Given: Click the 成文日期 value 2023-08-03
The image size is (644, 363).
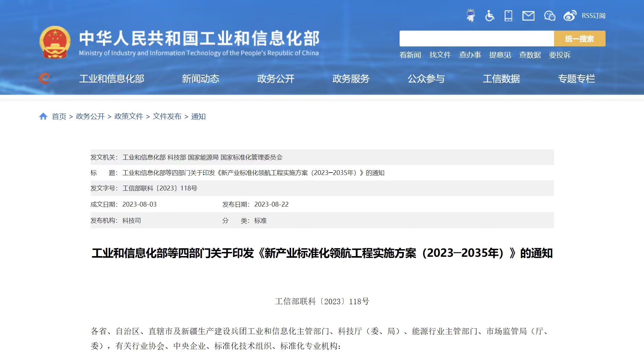Looking at the screenshot, I should 139,205.
